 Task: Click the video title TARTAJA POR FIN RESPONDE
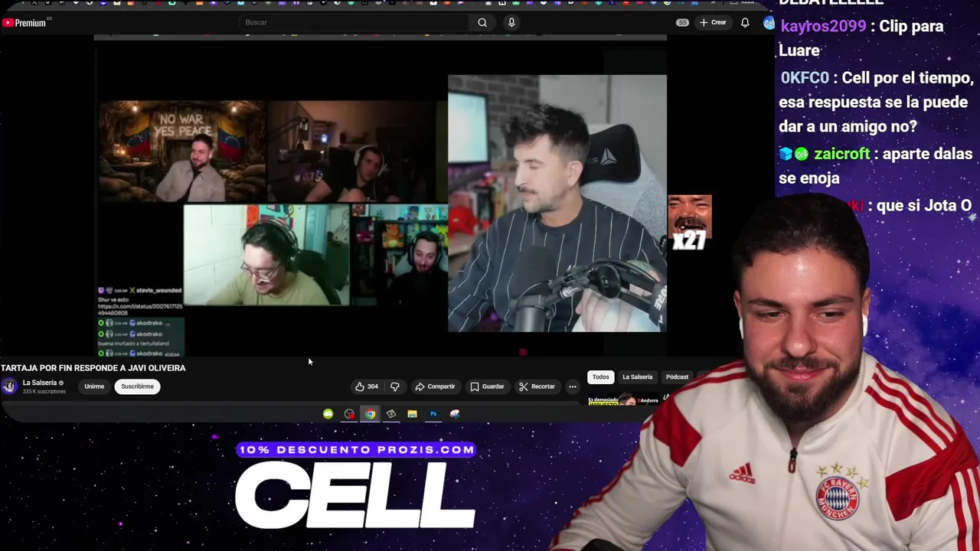tap(93, 368)
